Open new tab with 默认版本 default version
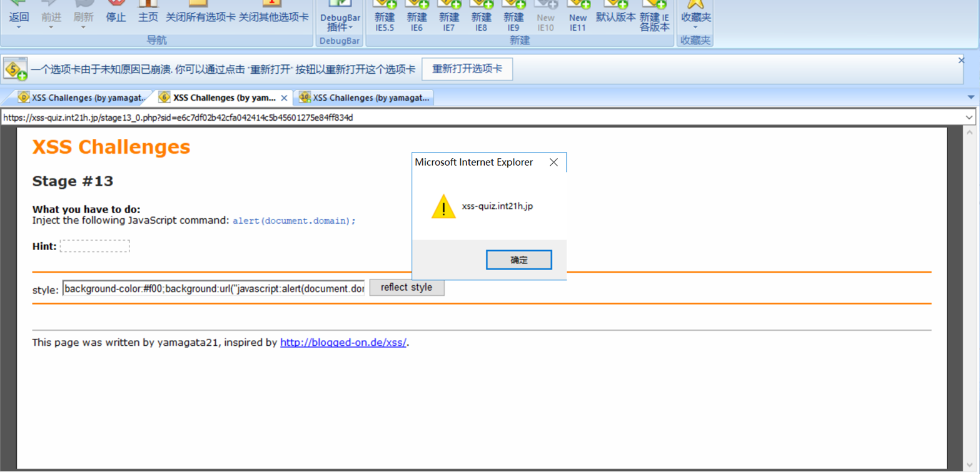Viewport: 980px width, 474px height. [x=615, y=11]
